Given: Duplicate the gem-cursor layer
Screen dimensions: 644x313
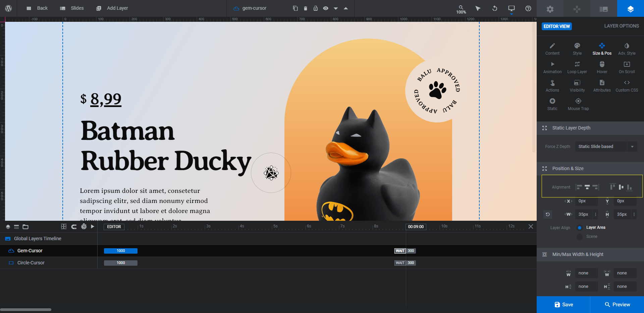Looking at the screenshot, I should [296, 8].
